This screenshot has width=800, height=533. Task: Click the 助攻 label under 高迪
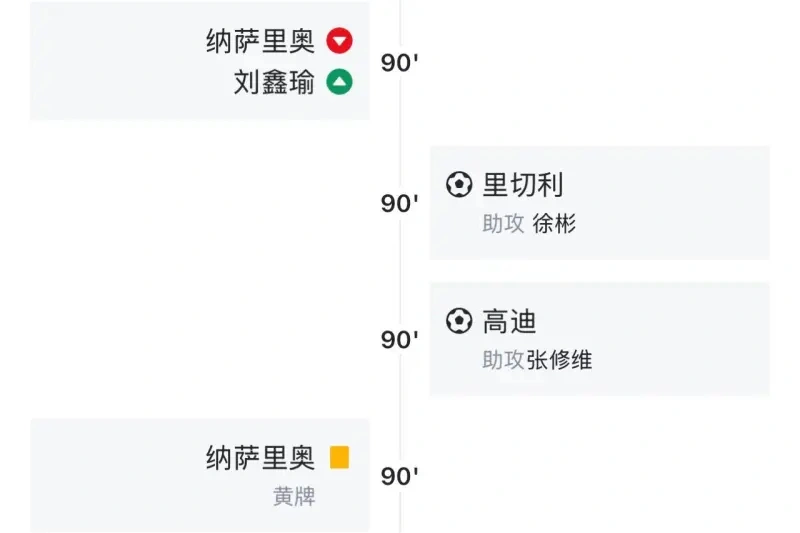[x=503, y=360]
